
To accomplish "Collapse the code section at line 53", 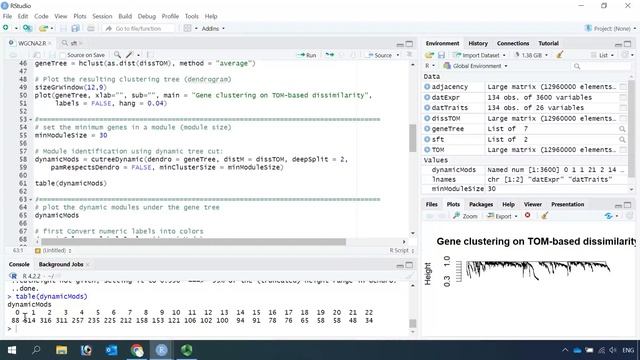I will [x=31, y=120].
